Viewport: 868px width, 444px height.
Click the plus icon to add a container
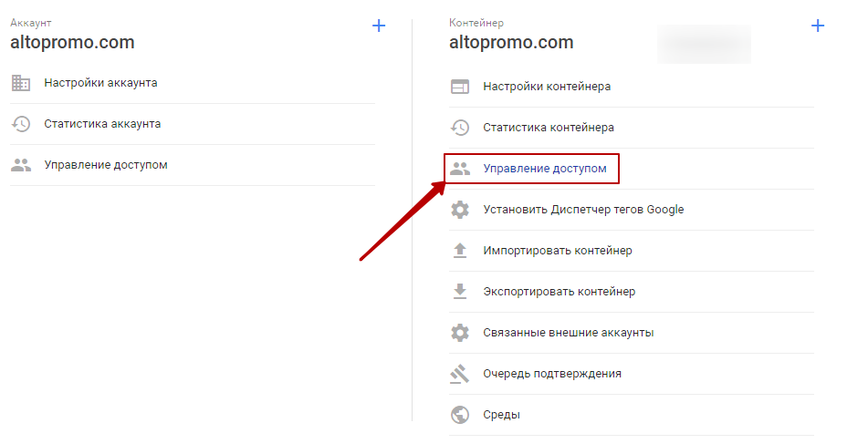[818, 26]
